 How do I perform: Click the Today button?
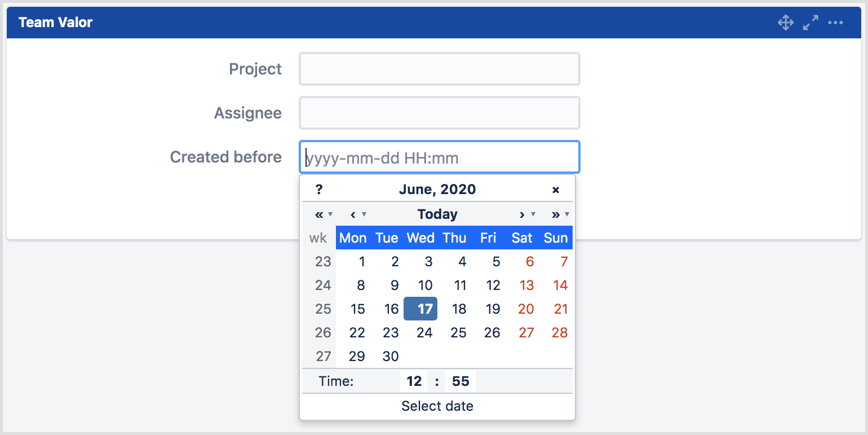point(437,214)
